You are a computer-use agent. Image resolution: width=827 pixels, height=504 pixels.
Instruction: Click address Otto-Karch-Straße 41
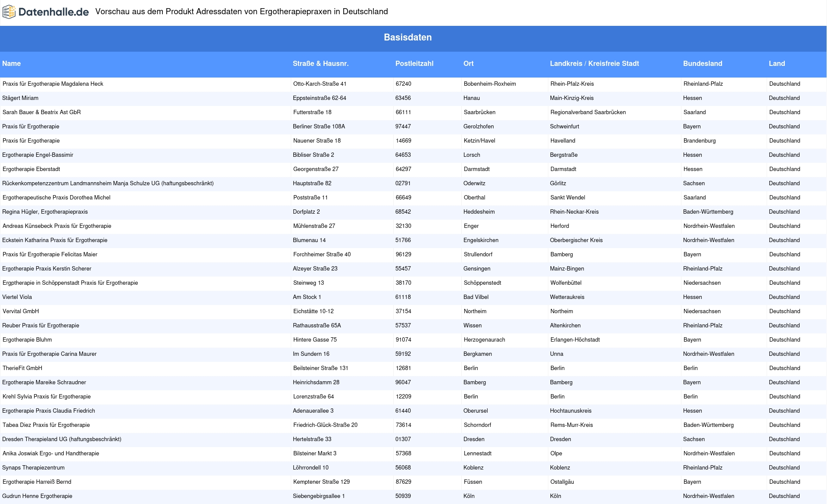pyautogui.click(x=320, y=84)
